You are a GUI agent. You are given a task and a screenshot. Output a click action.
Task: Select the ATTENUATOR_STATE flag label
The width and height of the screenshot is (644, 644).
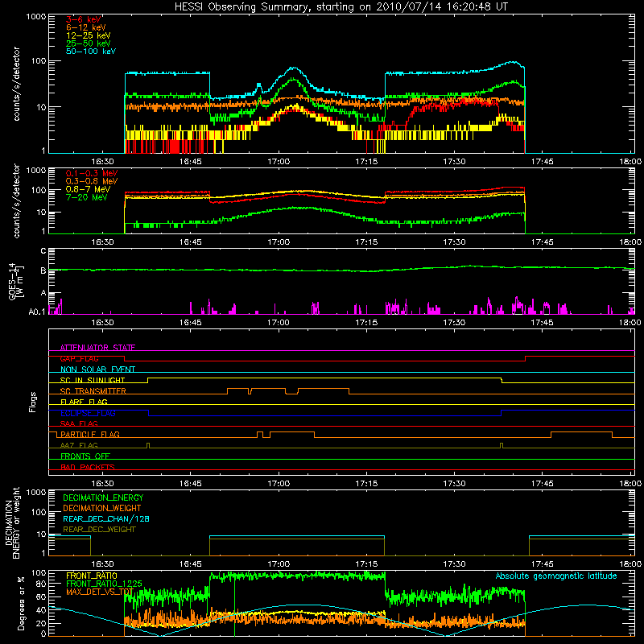click(x=97, y=348)
